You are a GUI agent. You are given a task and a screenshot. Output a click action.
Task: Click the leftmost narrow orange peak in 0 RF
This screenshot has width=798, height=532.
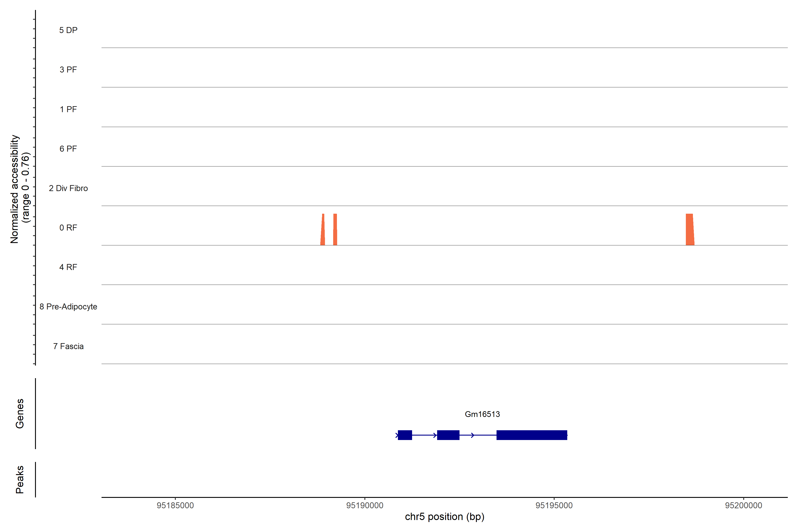coord(323,232)
